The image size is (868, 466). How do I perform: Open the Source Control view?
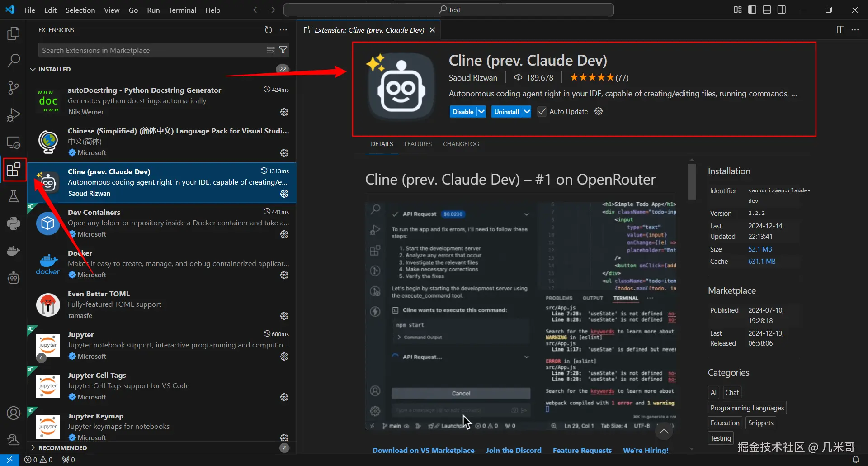(x=14, y=87)
